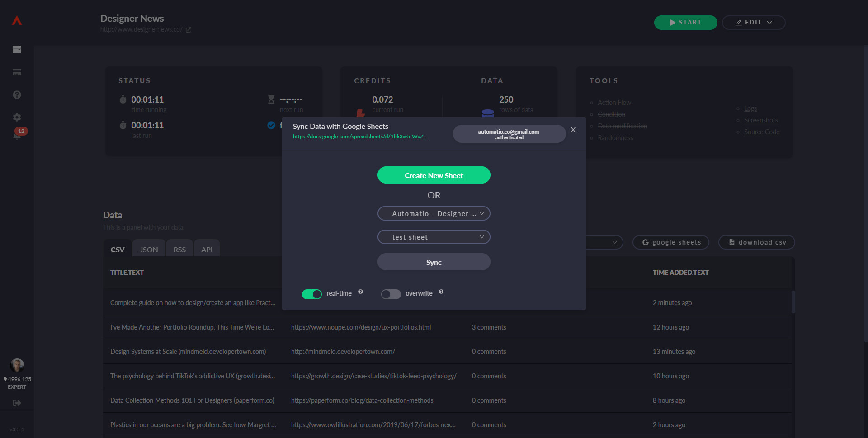
Task: Click the real-time help question icon
Action: coord(360,292)
